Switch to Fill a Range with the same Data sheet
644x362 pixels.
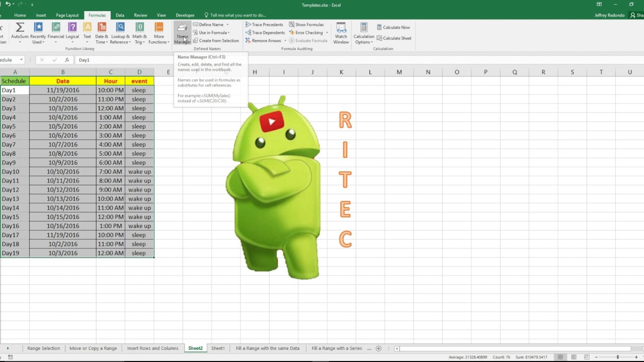click(x=267, y=348)
